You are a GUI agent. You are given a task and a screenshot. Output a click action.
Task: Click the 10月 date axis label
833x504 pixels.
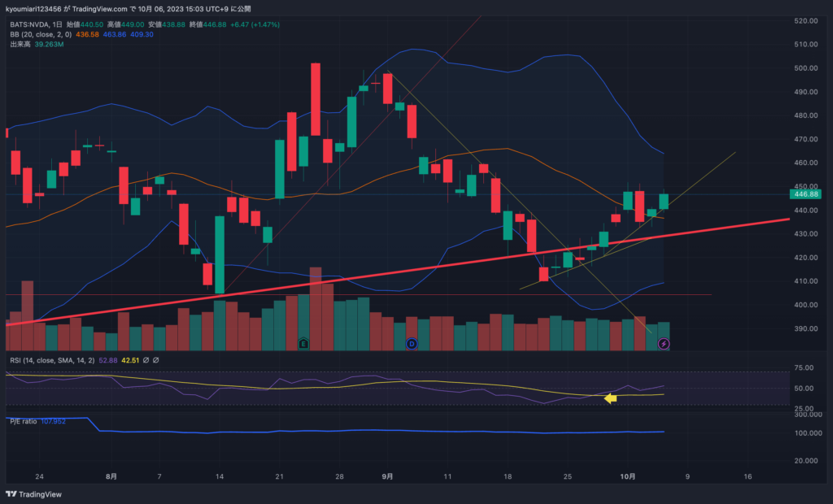click(x=627, y=476)
